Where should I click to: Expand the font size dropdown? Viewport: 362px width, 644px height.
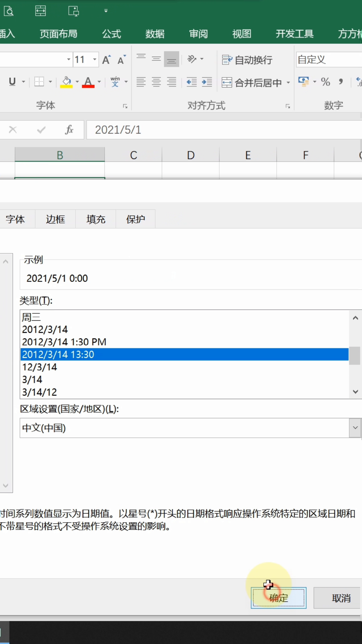tap(95, 60)
